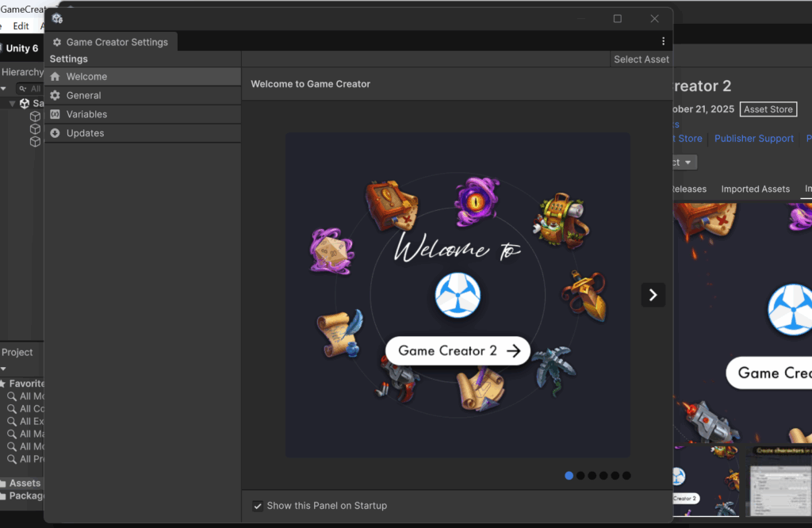This screenshot has width=812, height=528.
Task: Open the Publisher Support link
Action: [x=753, y=139]
